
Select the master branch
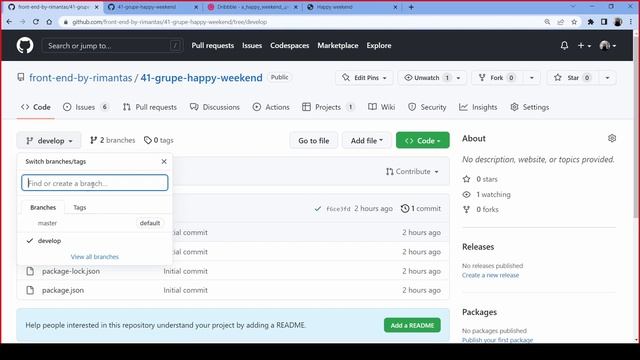[95, 223]
